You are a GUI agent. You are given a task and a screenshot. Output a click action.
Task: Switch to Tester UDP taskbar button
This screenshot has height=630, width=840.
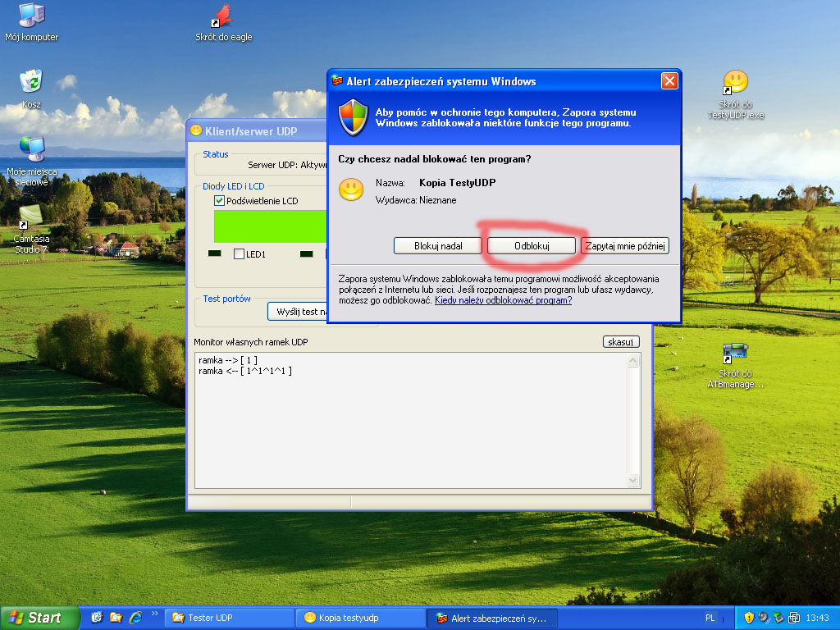(230, 618)
